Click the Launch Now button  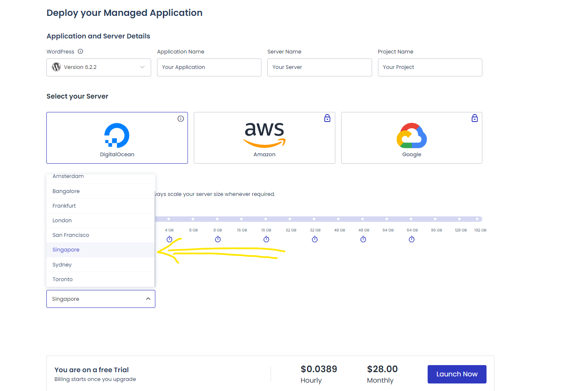tap(457, 374)
